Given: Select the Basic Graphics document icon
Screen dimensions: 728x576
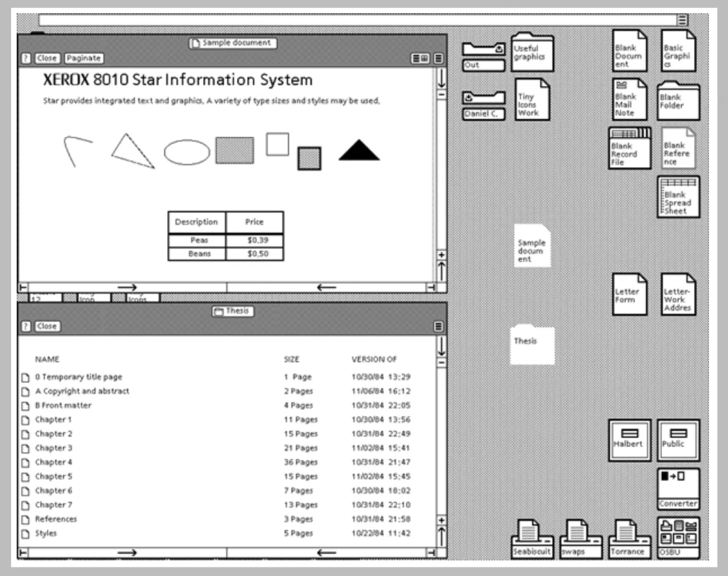Looking at the screenshot, I should pos(678,51).
